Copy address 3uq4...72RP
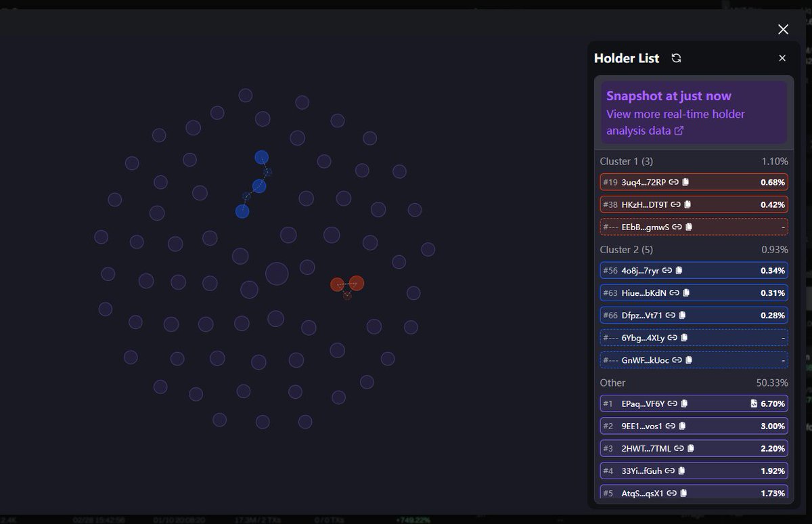Image resolution: width=812 pixels, height=524 pixels. (x=685, y=182)
